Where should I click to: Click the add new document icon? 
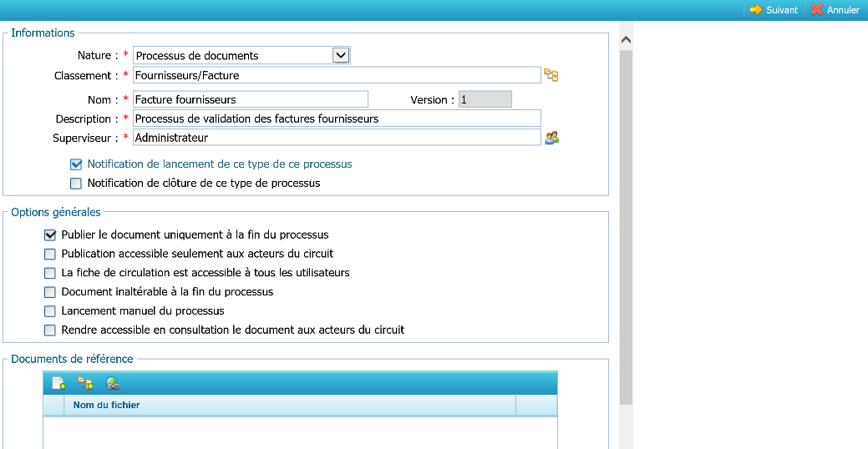(x=58, y=383)
